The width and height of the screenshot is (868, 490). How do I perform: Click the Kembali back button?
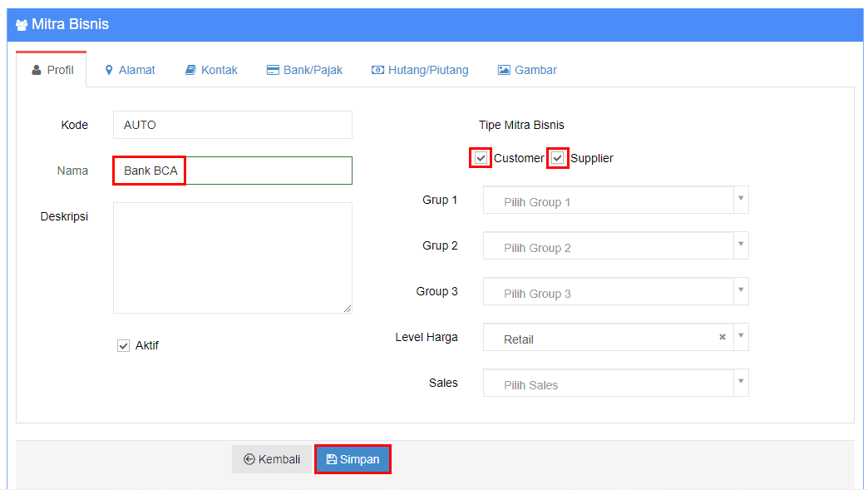tap(272, 459)
